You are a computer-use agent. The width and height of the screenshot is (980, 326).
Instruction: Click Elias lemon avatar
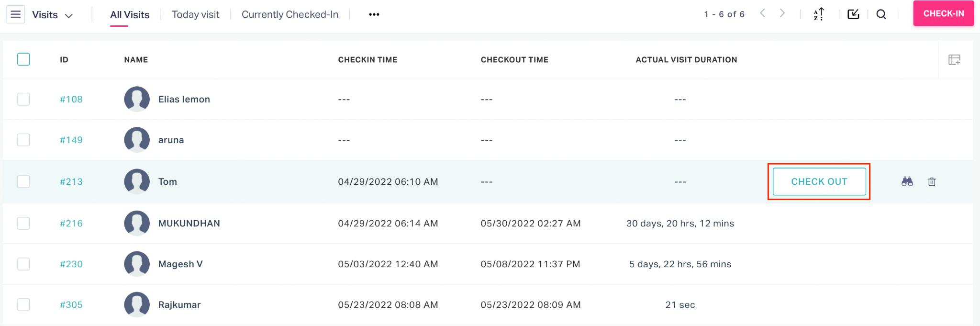(137, 99)
